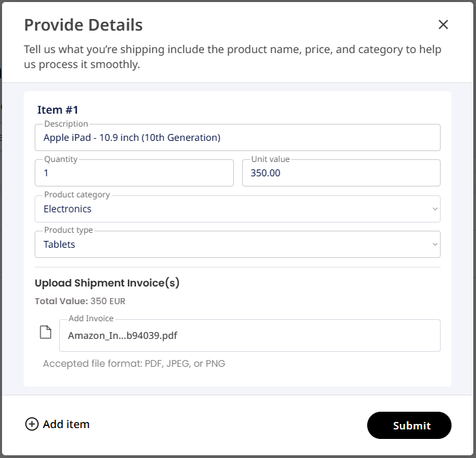Click the circled plus icon for Add item
This screenshot has height=458, width=476.
tap(31, 424)
